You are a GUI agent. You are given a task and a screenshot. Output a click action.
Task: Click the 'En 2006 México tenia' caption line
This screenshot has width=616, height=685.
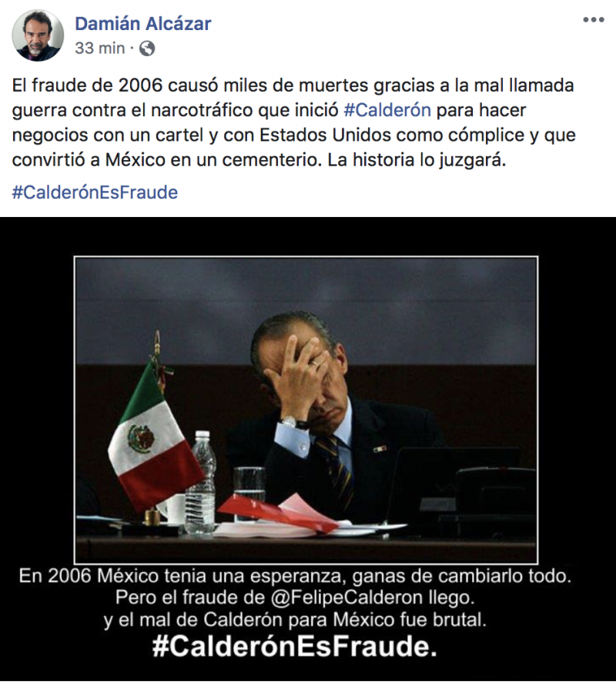[295, 576]
